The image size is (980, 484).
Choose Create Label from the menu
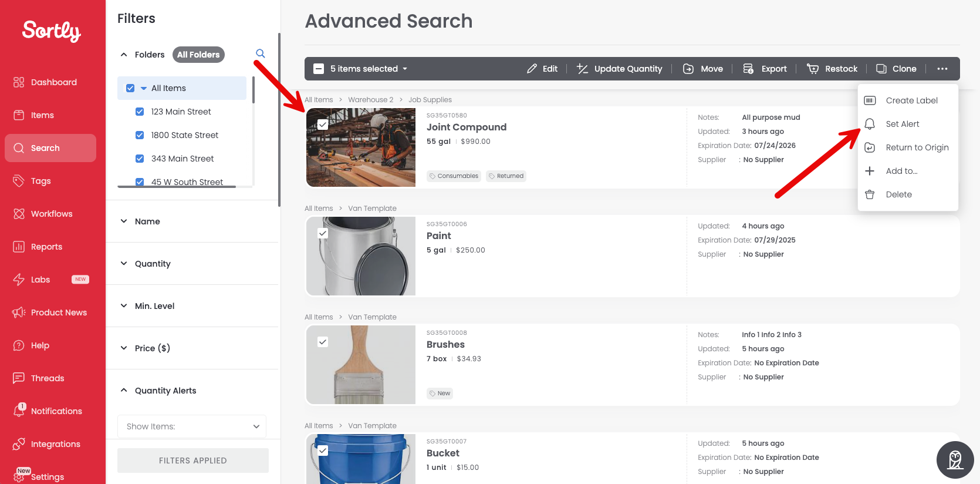(908, 100)
